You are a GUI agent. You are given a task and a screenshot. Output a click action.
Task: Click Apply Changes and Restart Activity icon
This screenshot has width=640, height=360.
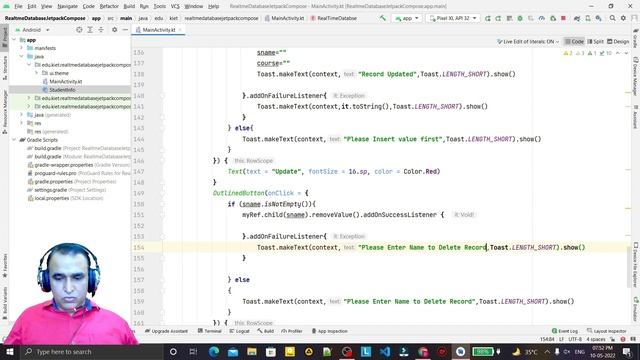pos(498,18)
